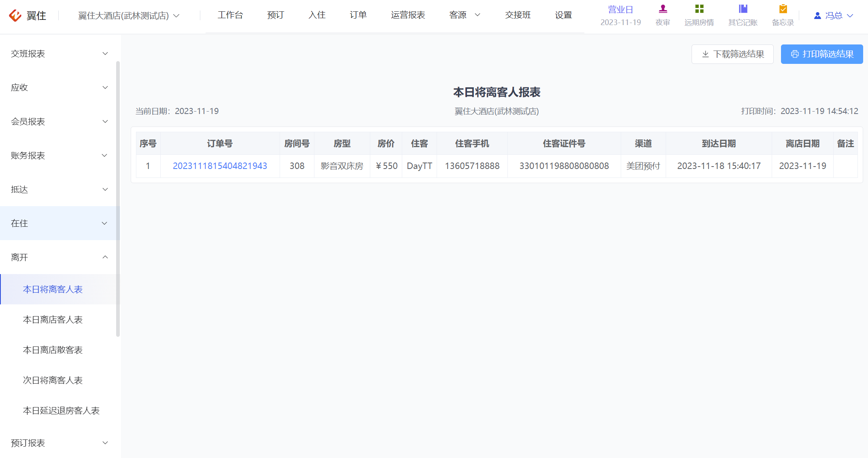Expand the 账务报表 sidebar section
868x458 pixels.
click(60, 156)
